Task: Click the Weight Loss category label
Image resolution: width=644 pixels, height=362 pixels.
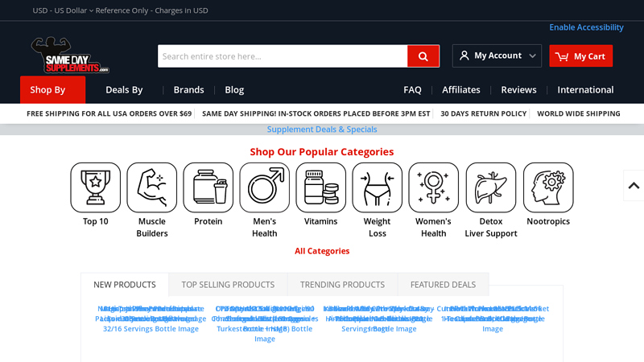Action: pyautogui.click(x=377, y=227)
